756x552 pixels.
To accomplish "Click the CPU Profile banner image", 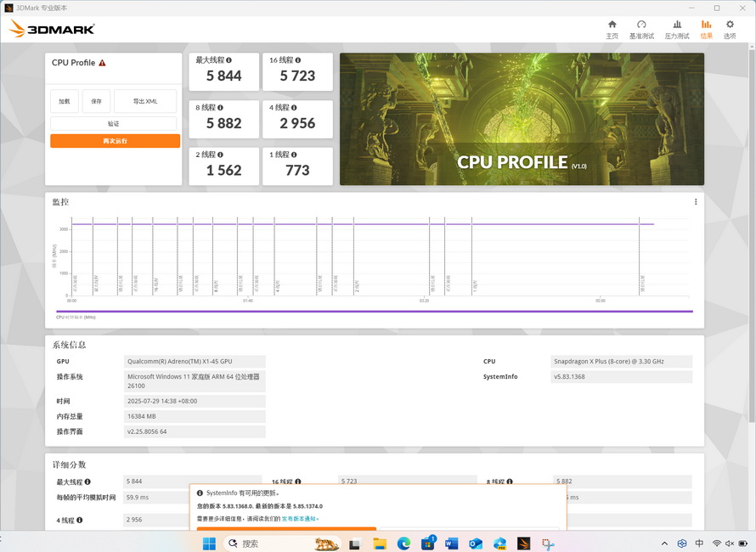I will click(x=522, y=119).
